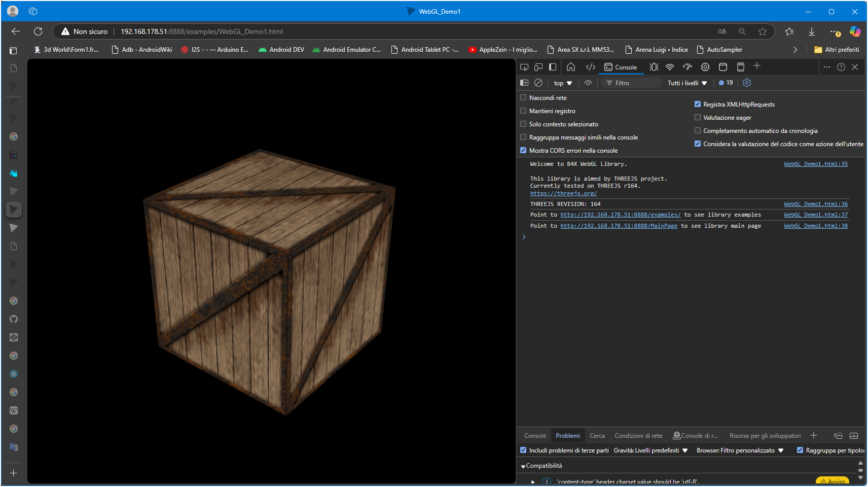This screenshot has height=487, width=868.
Task: Enable the Nascondi rete checkbox
Action: (x=523, y=97)
